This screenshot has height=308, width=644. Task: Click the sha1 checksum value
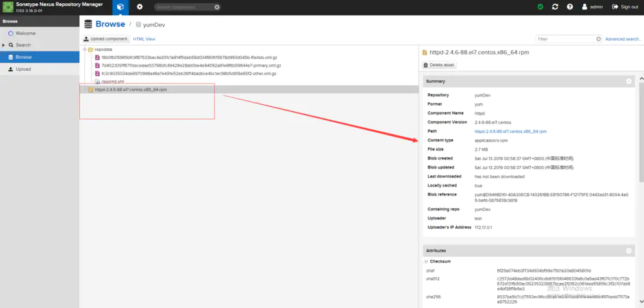point(544,271)
